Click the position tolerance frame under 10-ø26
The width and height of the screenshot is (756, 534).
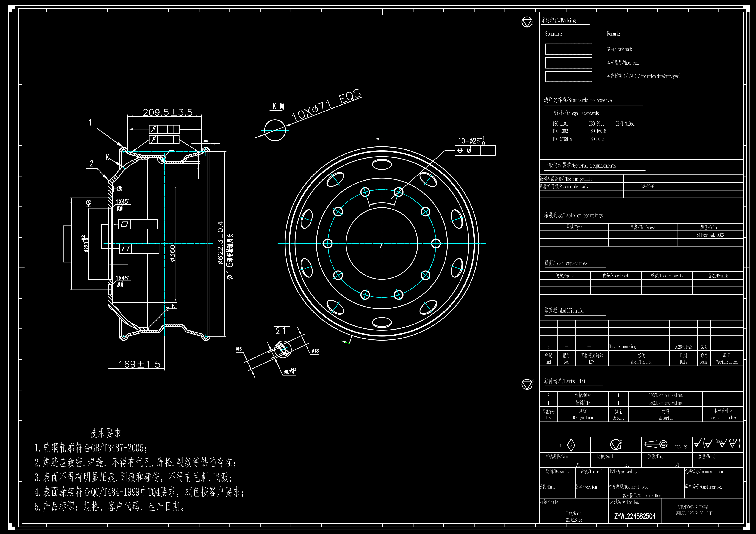click(475, 150)
